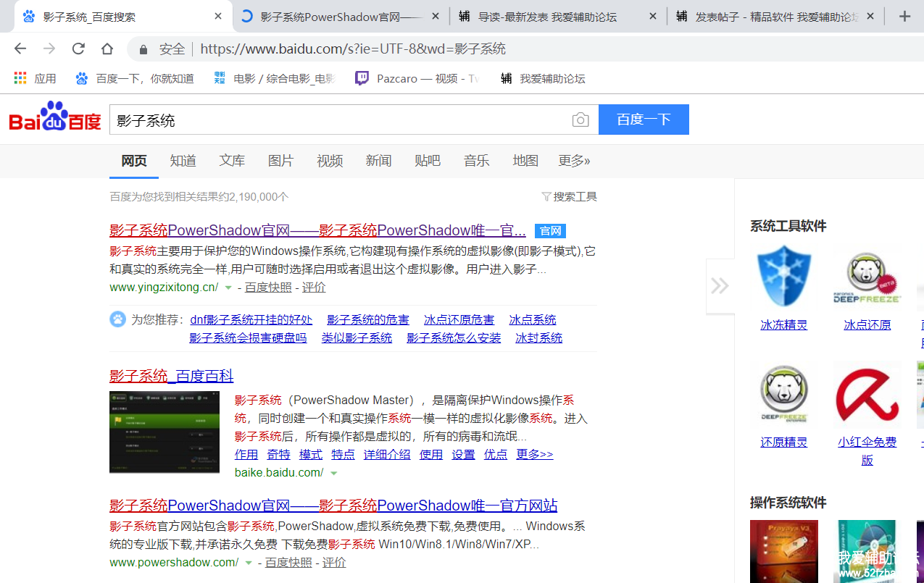Open first result 影子系统PowerShadow官网 唯一官... link
The image size is (924, 583).
[317, 230]
